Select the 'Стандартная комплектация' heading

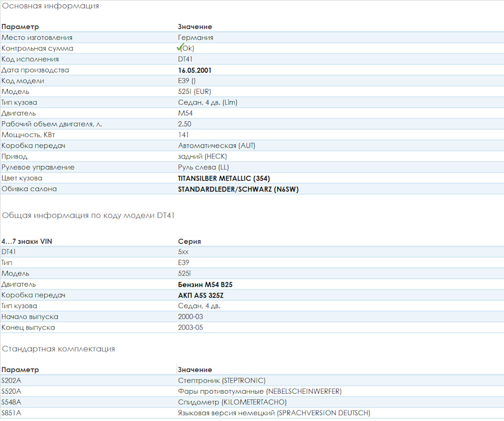pos(58,349)
